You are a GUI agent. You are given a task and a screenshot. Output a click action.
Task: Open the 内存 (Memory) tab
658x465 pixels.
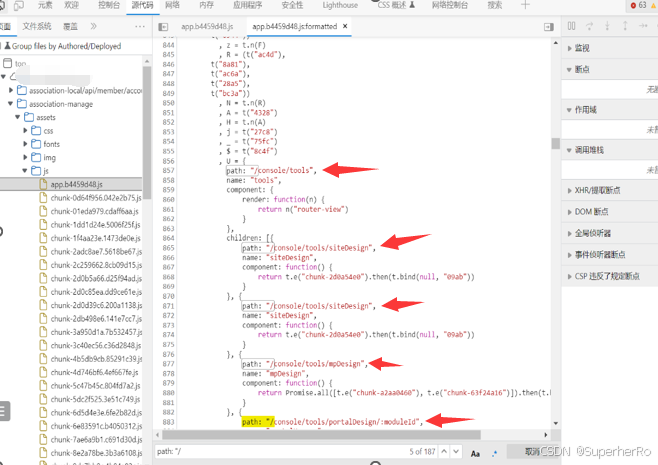[x=206, y=5]
